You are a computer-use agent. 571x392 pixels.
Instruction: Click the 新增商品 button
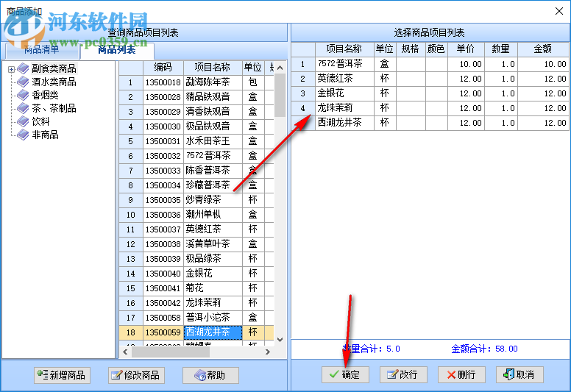(x=63, y=375)
